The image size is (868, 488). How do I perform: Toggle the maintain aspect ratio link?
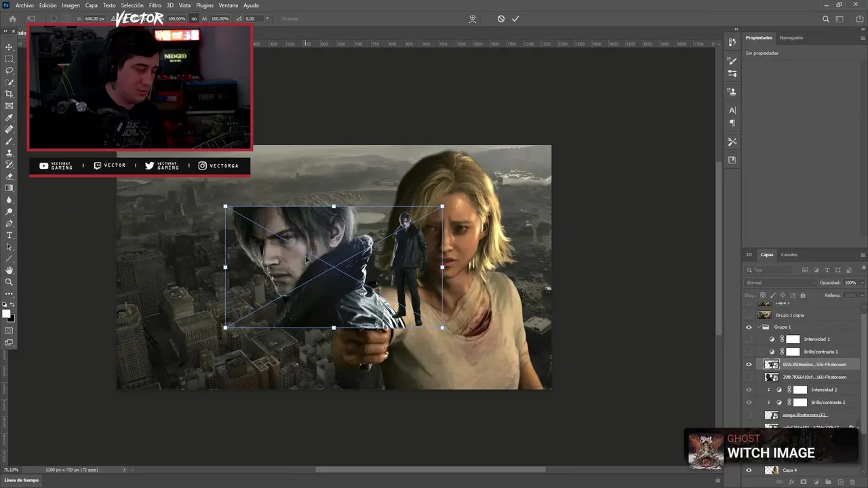click(195, 19)
